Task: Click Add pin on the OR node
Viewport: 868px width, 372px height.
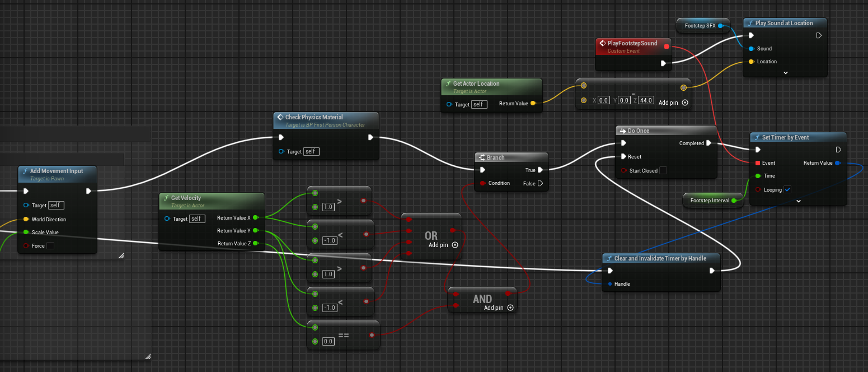Action: tap(454, 245)
